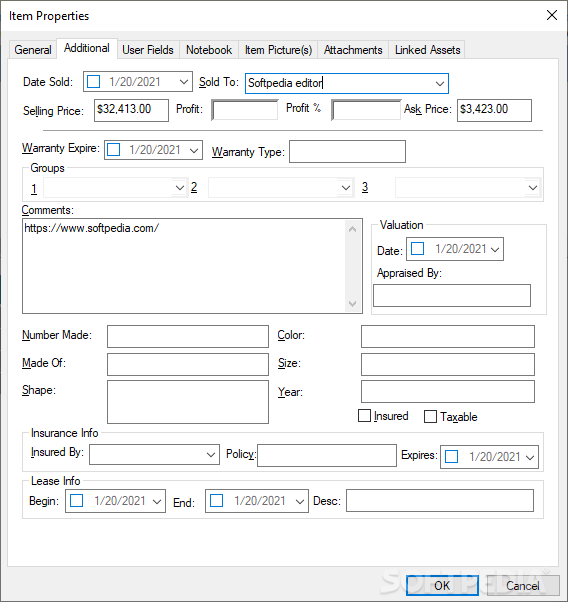Switch to the General tab

tap(33, 50)
